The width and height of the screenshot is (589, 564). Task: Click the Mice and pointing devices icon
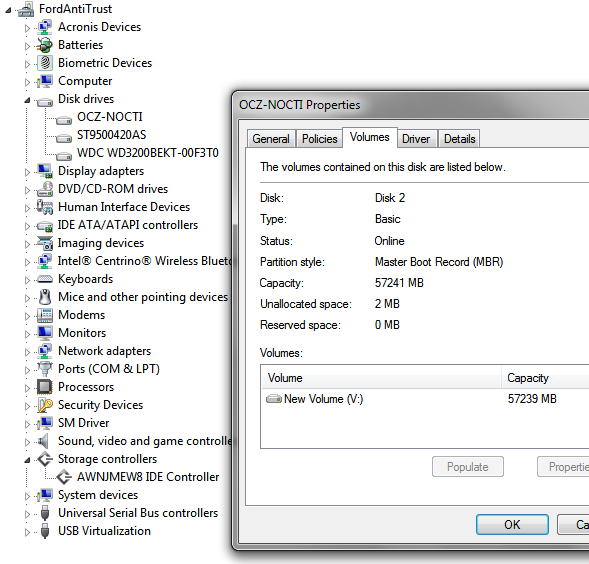[45, 297]
